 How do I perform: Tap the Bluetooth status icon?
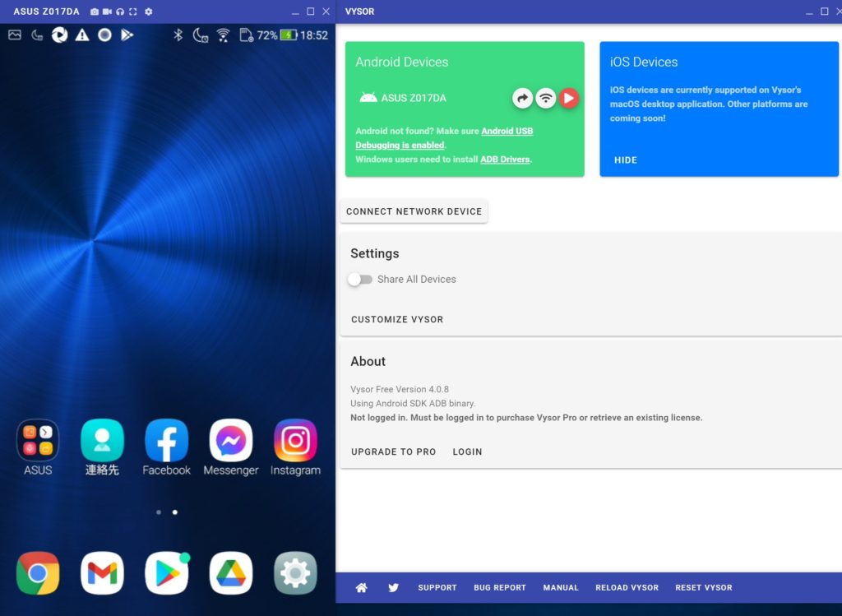tap(178, 35)
